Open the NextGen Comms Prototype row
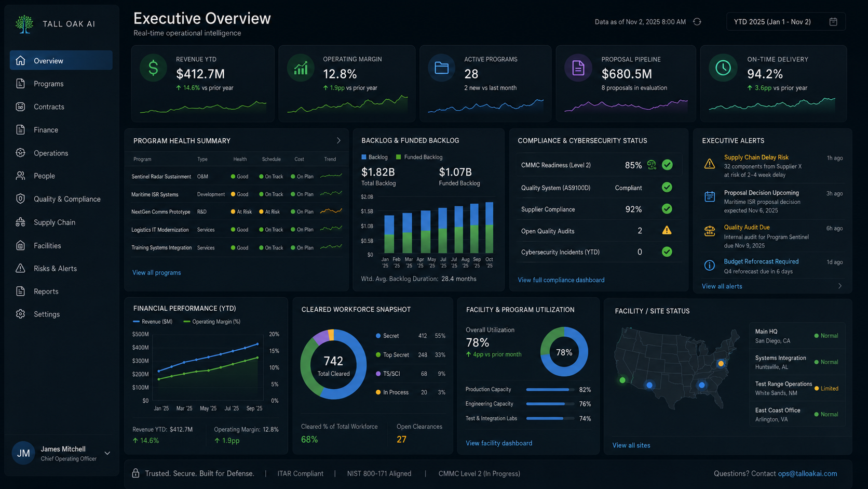 tap(237, 212)
